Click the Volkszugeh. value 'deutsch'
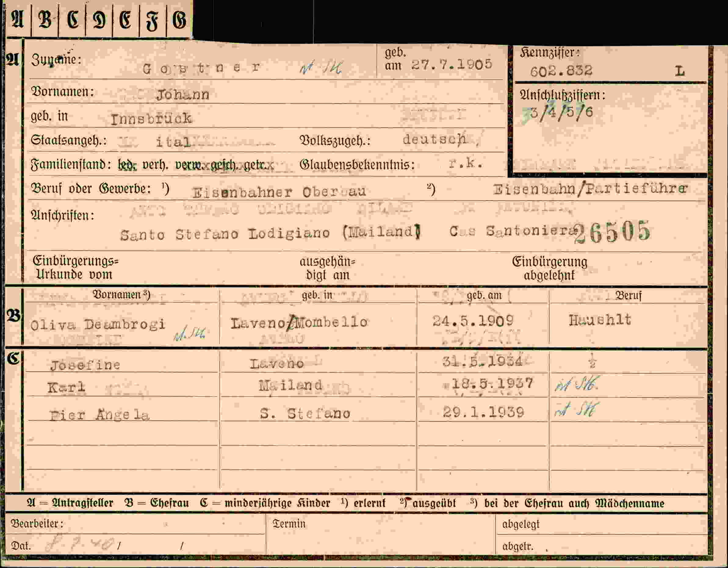The image size is (728, 568). click(x=435, y=140)
